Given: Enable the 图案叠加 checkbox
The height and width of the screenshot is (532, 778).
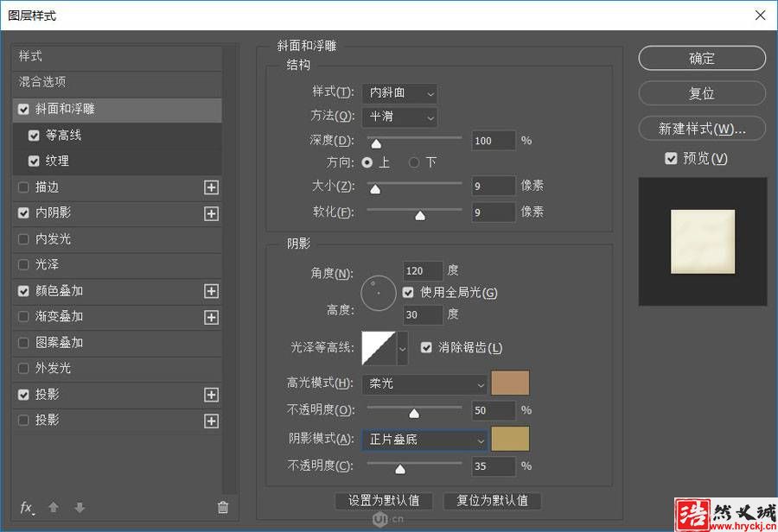Looking at the screenshot, I should tap(23, 343).
